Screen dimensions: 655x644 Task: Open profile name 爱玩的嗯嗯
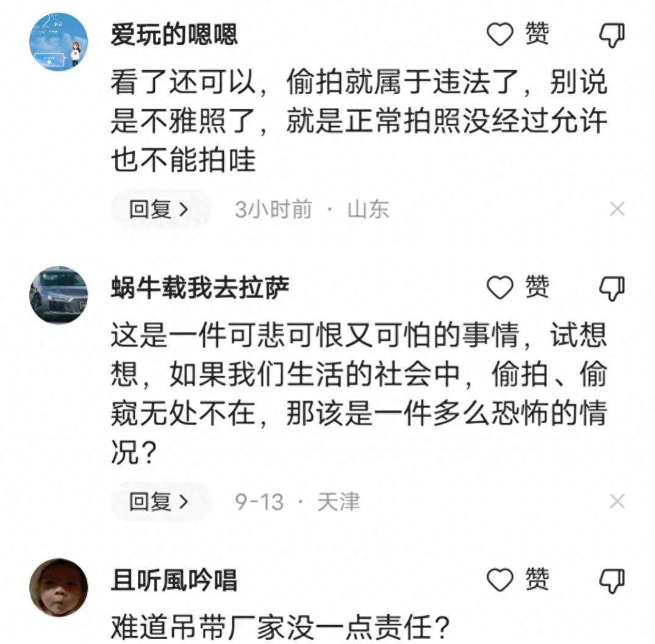coord(174,36)
